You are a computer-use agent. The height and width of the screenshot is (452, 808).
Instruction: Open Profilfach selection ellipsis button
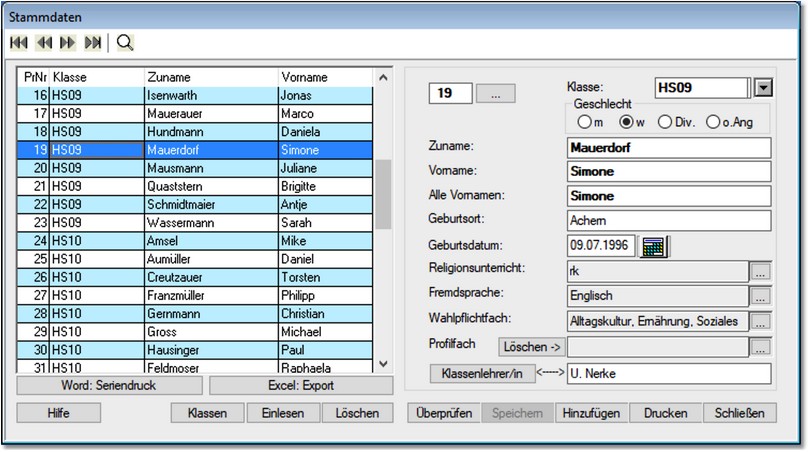coord(761,347)
